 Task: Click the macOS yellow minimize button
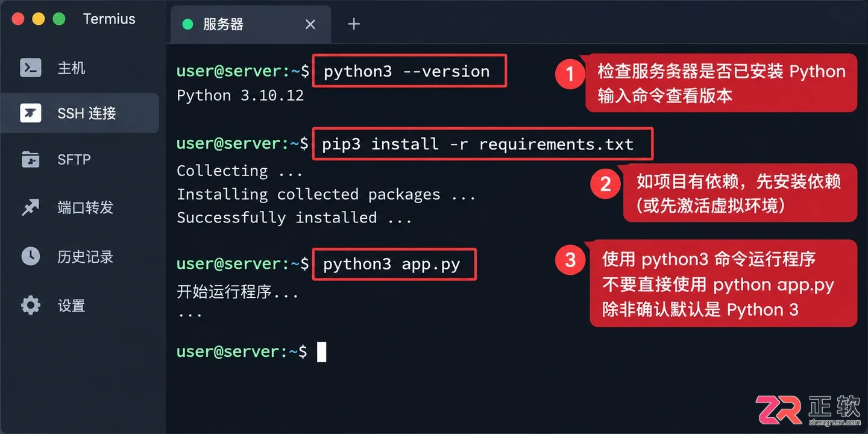click(39, 19)
